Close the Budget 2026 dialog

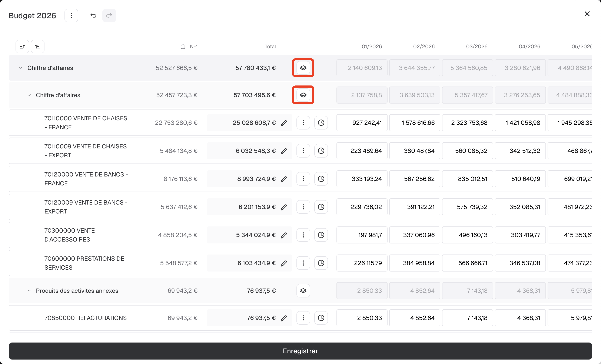(x=587, y=14)
